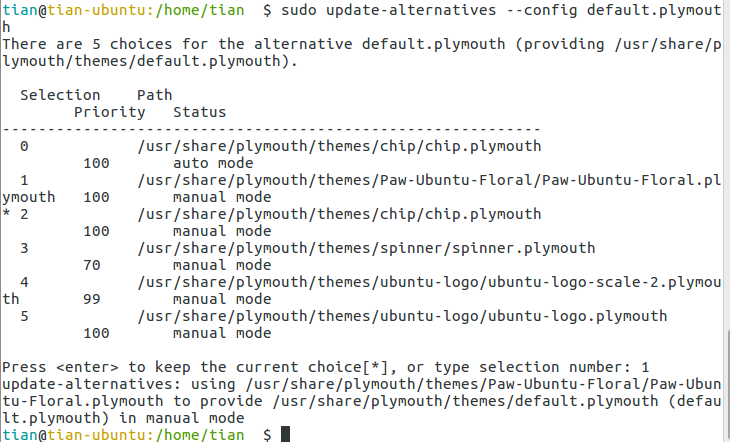Screen dimensions: 730x442
Task: Click the block cursor at the last prompt
Action: click(286, 434)
